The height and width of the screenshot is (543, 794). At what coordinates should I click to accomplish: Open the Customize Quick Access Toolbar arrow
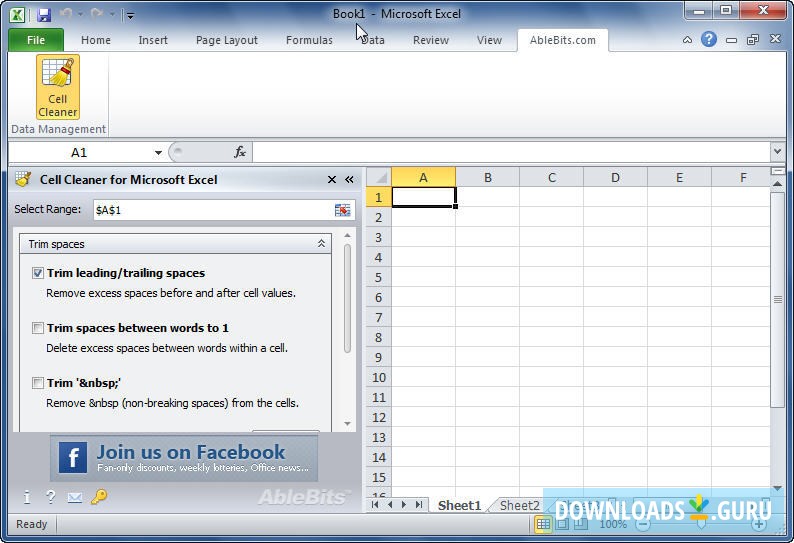(130, 16)
